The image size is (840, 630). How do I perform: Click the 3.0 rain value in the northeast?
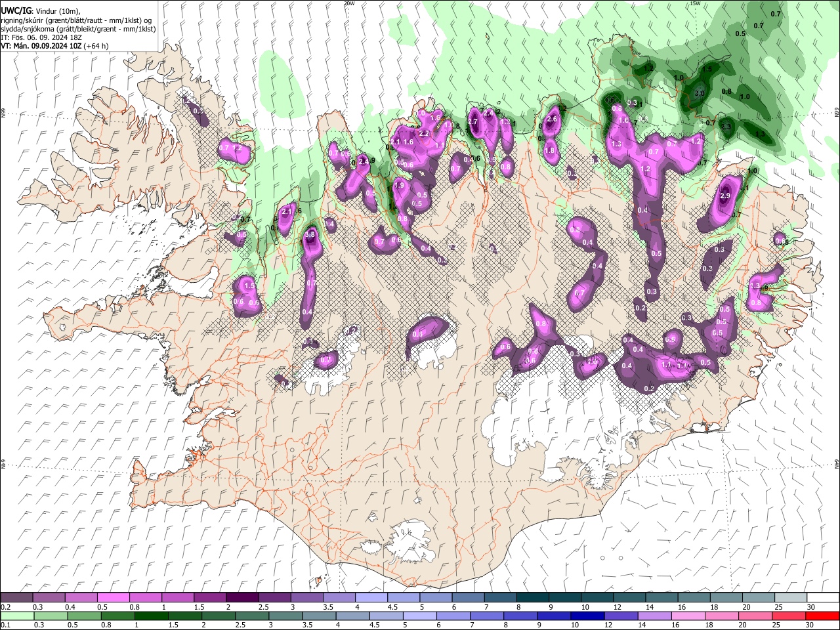coord(700,93)
